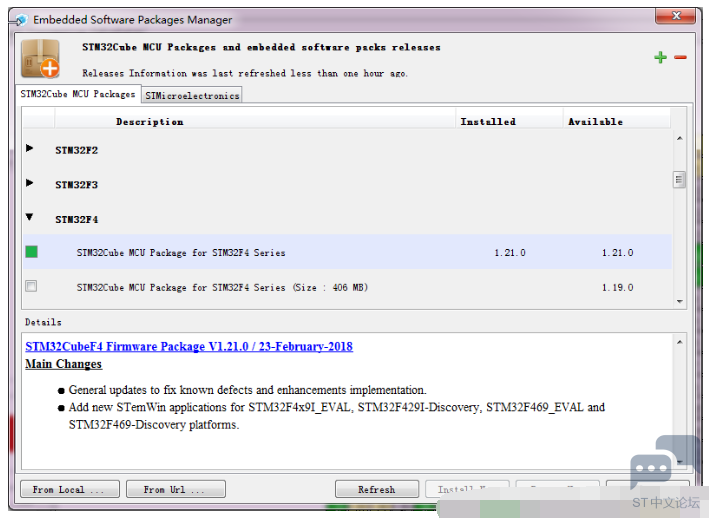Click the Details pane scroll-up arrow

tap(680, 343)
